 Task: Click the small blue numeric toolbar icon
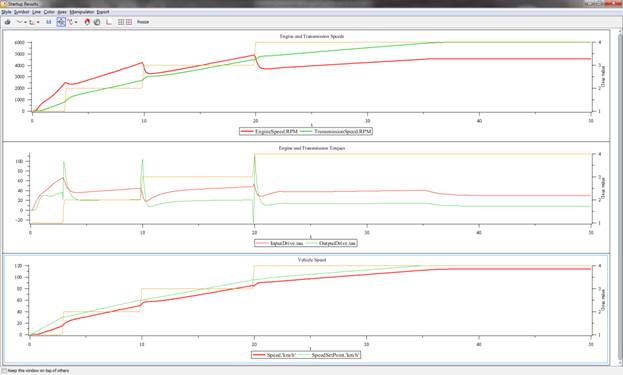click(x=48, y=22)
